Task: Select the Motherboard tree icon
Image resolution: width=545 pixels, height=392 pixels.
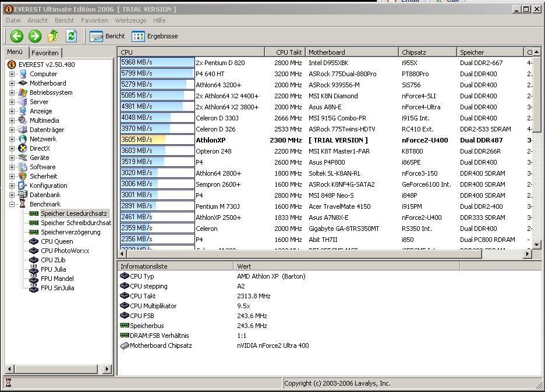Action: pos(23,83)
